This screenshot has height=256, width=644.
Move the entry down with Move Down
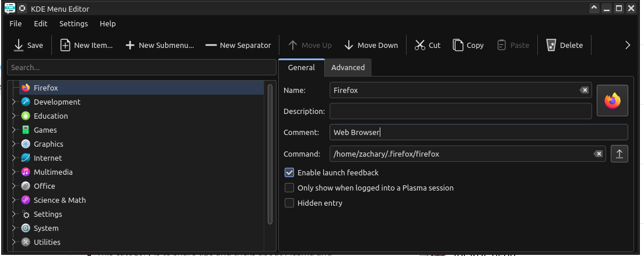[x=371, y=45]
